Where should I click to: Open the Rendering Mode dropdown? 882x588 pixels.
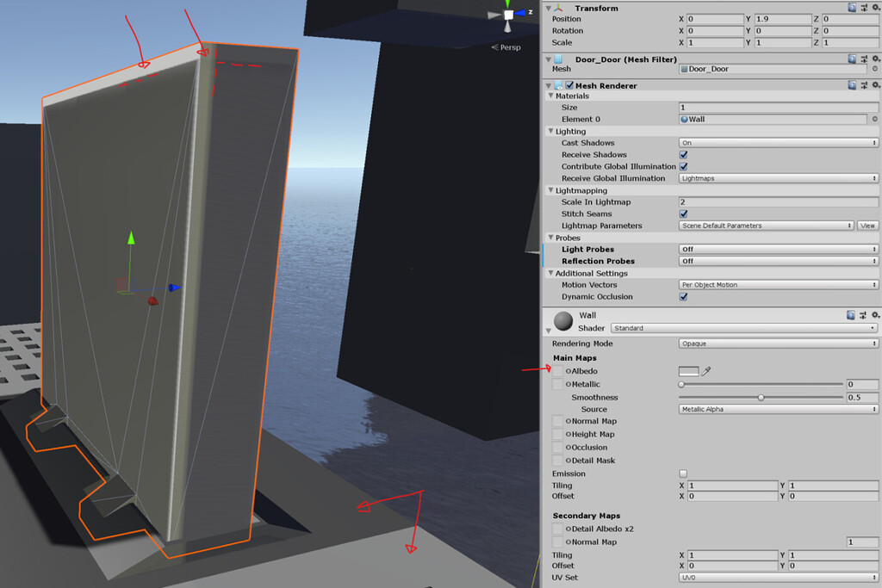tap(775, 343)
